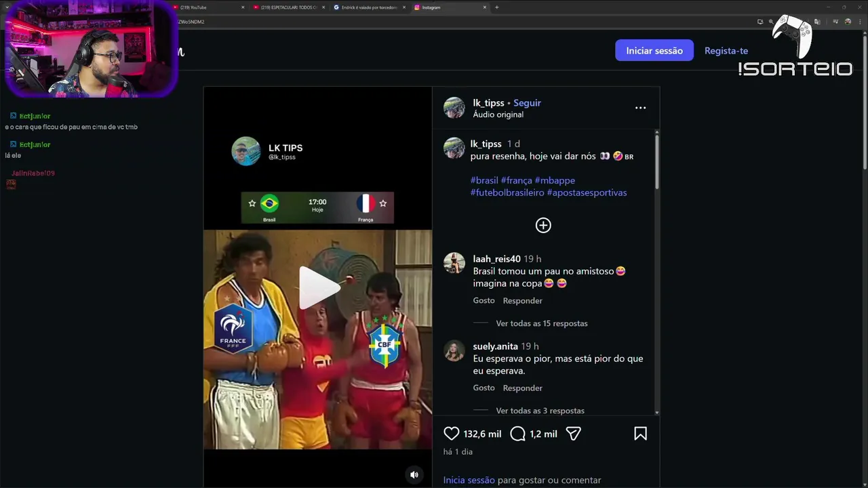Open a new browser tab with plus
868x488 pixels.
pyautogui.click(x=497, y=7)
